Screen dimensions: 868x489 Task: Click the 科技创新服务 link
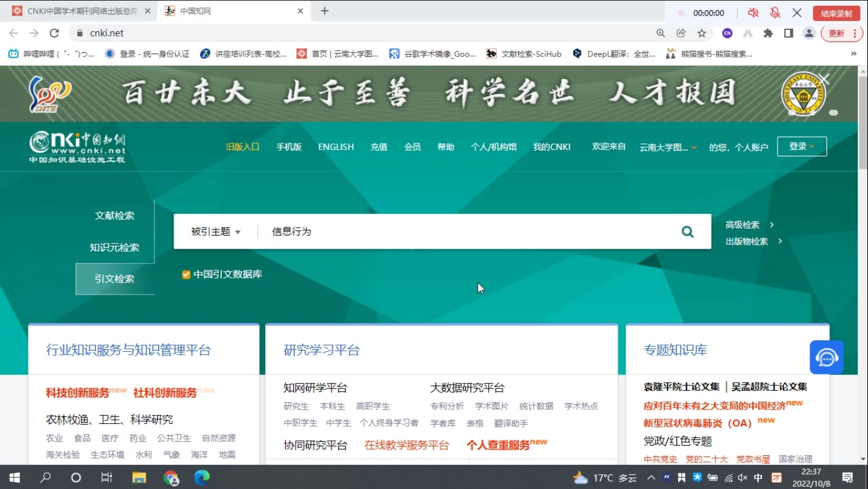click(78, 393)
